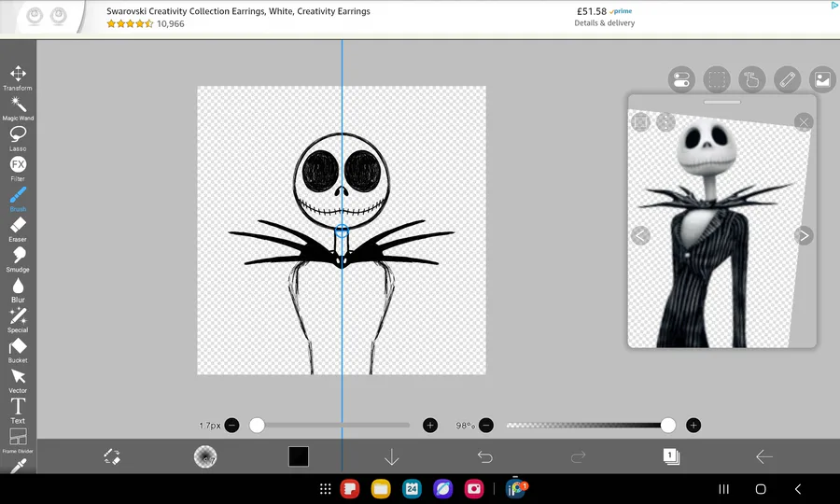Click the Details & delivery link

tap(604, 23)
